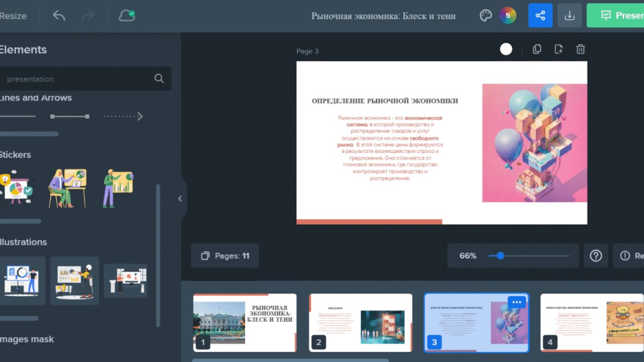Click the zoom slider handle

click(x=500, y=256)
